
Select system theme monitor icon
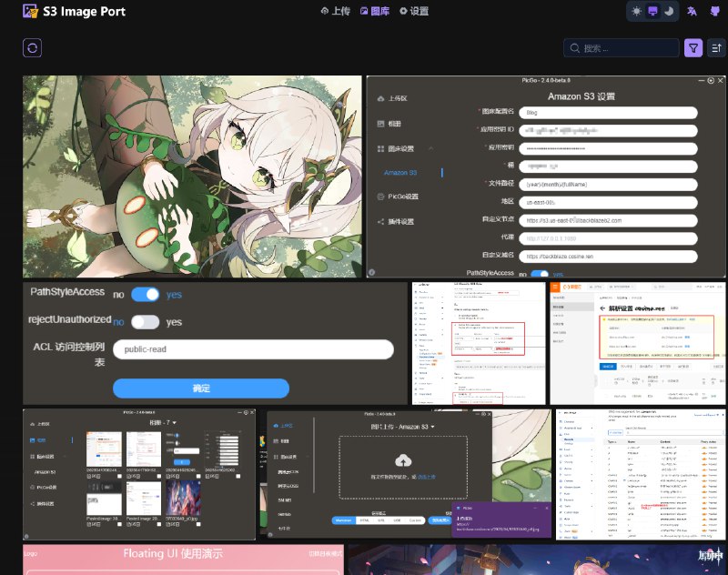coord(652,12)
